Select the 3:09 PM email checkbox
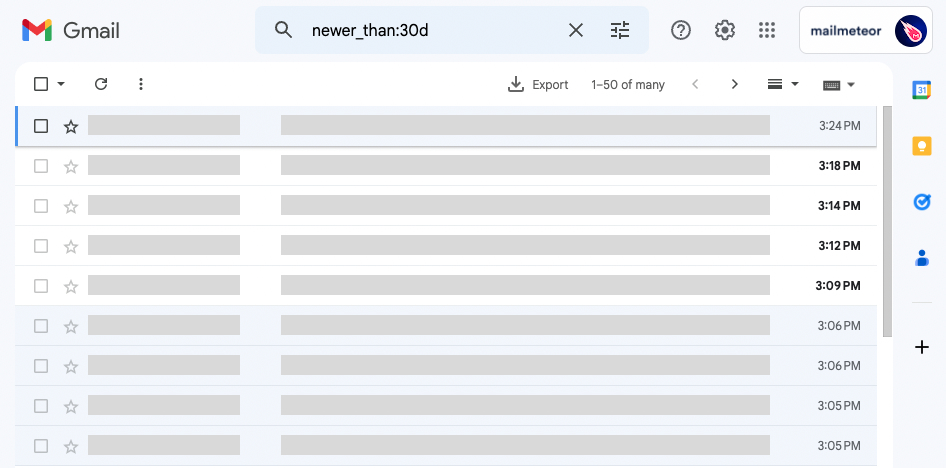Viewport: 946px width, 468px height. click(x=41, y=286)
